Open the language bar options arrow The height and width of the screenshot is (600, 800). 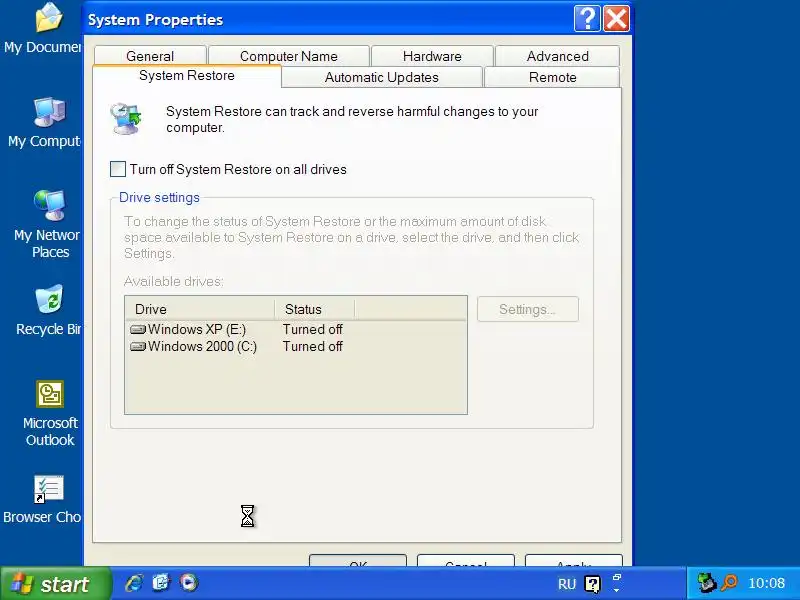click(616, 590)
